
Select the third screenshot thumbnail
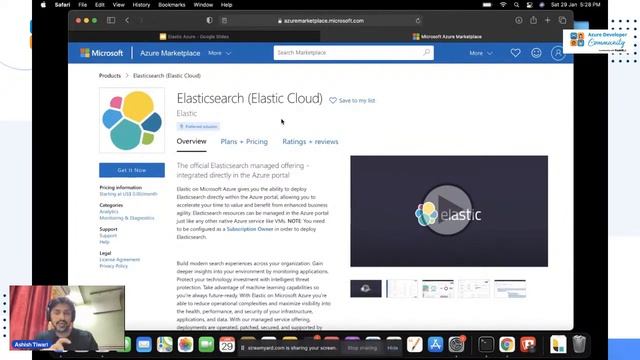coord(438,289)
